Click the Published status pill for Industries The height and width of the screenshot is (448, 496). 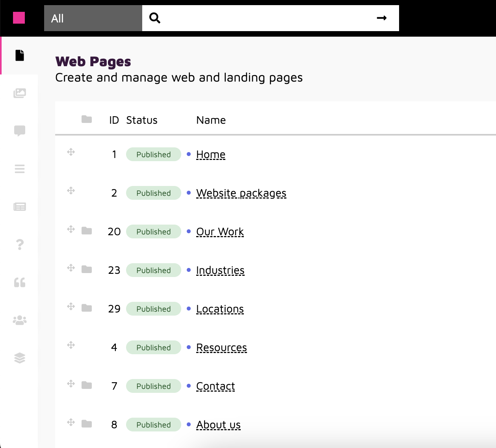click(153, 270)
